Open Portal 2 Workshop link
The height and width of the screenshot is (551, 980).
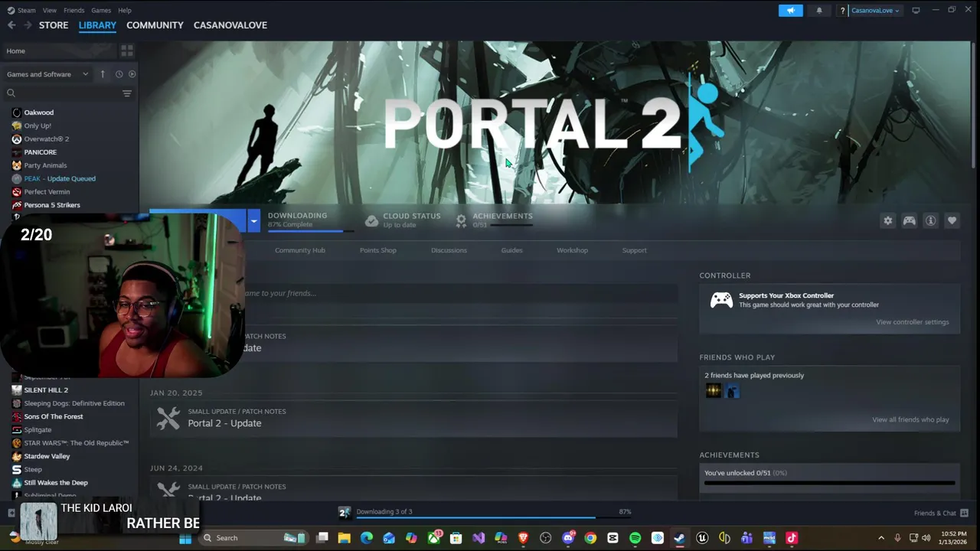tap(572, 250)
